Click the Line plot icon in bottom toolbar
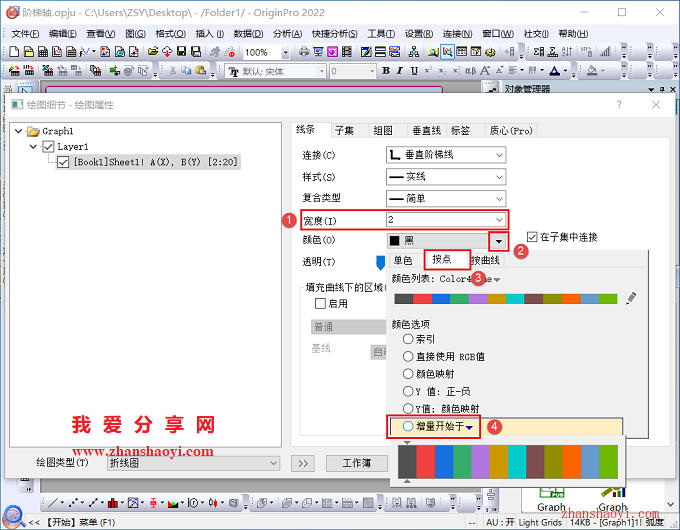 (53, 503)
